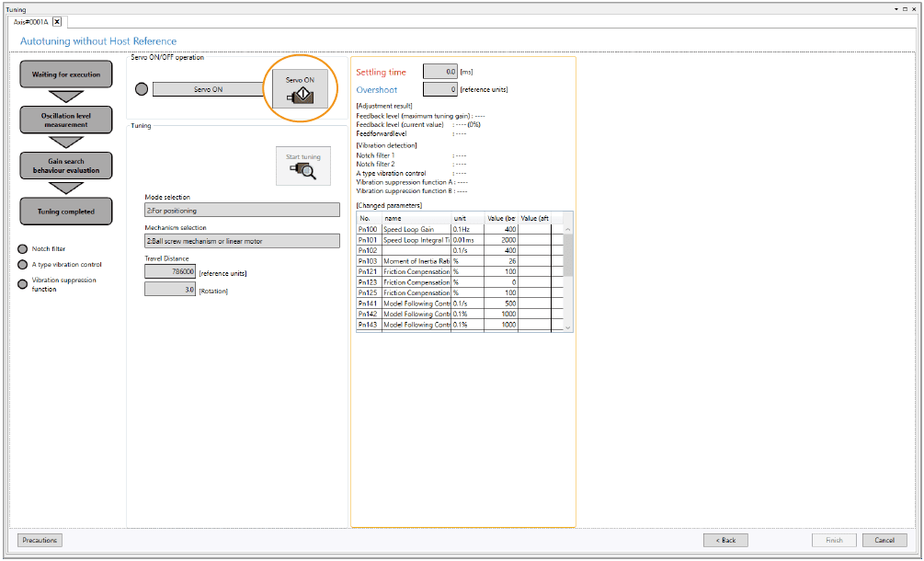
Task: Click the Travel Distance Rotation field
Action: tap(170, 290)
